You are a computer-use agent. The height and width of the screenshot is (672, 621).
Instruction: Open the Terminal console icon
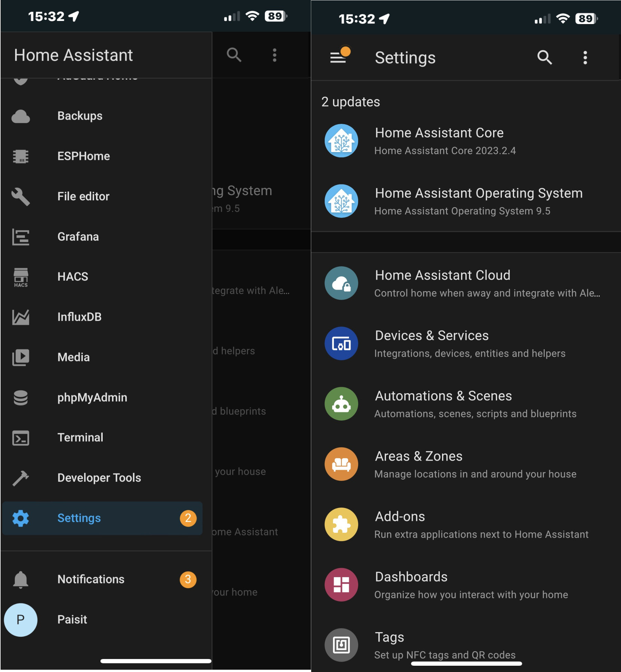[21, 438]
